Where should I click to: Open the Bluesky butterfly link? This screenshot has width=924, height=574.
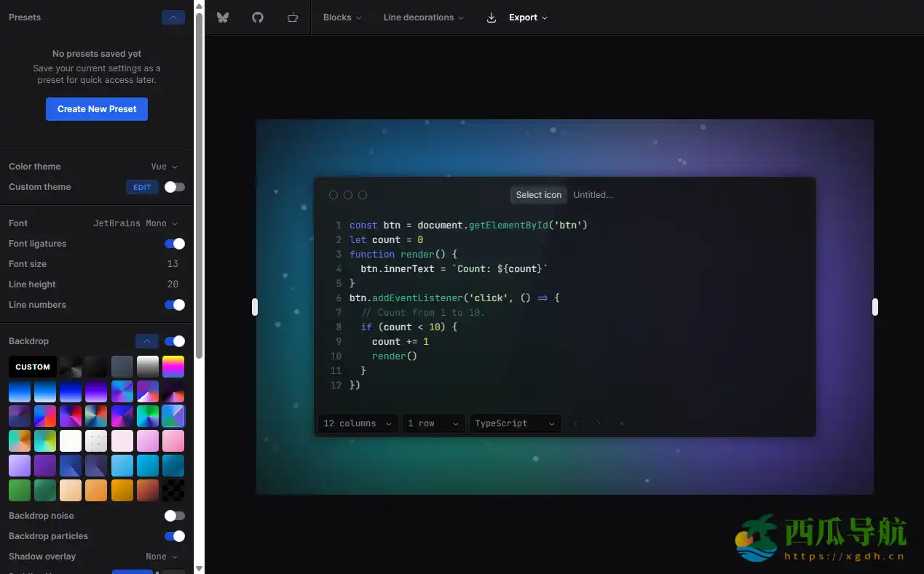click(223, 17)
